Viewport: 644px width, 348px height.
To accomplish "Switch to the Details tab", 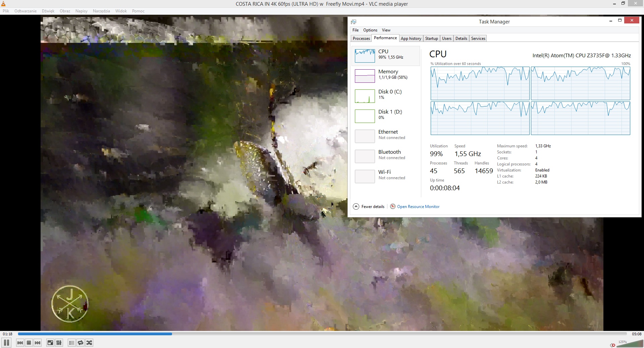I will (461, 39).
